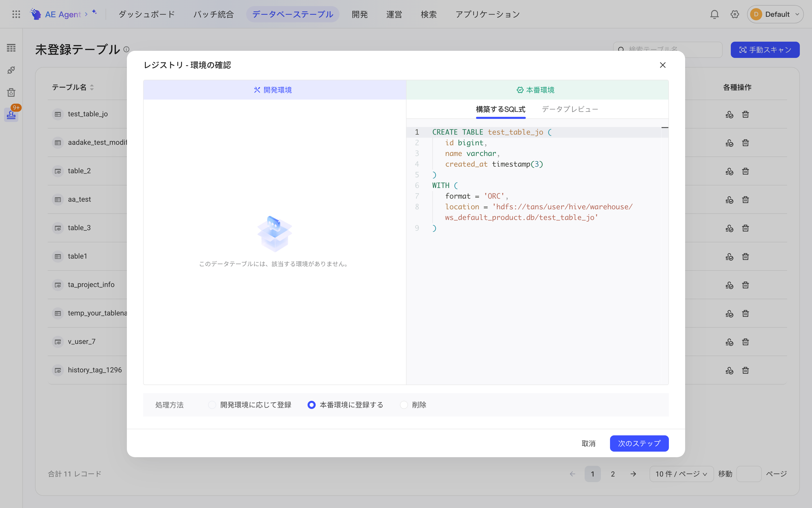Open the settings gear icon
The width and height of the screenshot is (812, 508).
735,14
